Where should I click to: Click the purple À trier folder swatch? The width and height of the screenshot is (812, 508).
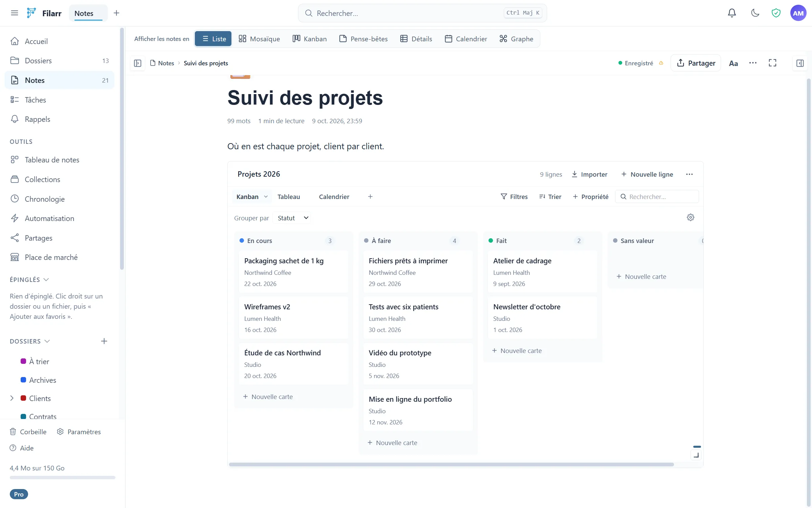(23, 361)
